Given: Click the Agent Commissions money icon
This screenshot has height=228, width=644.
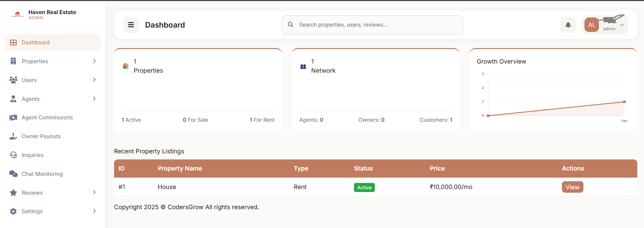Looking at the screenshot, I should 13,118.
